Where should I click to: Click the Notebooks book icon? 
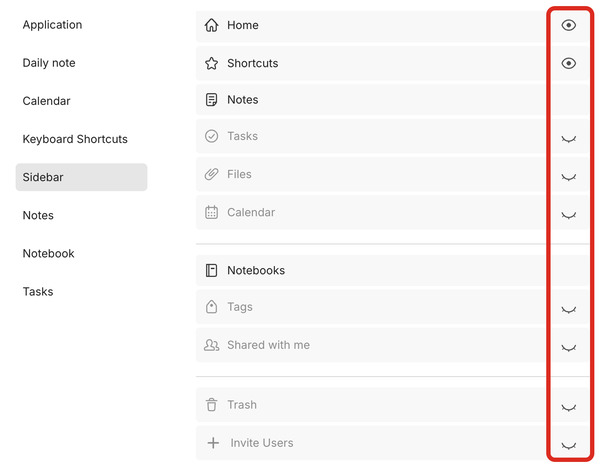pos(211,270)
